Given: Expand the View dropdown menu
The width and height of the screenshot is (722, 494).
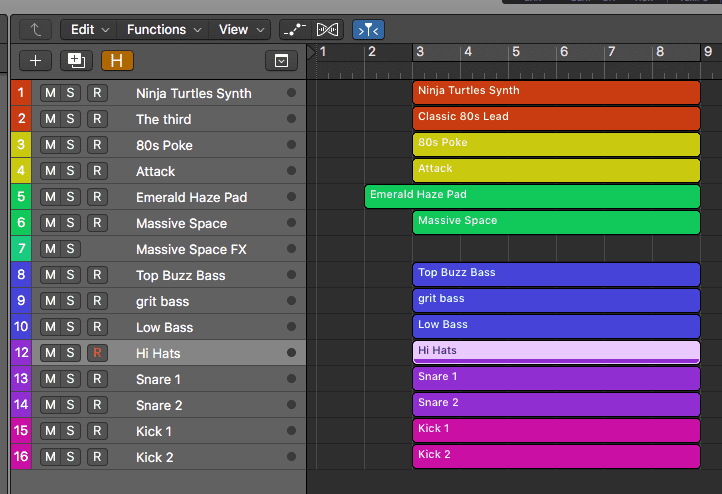Looking at the screenshot, I should (x=241, y=30).
